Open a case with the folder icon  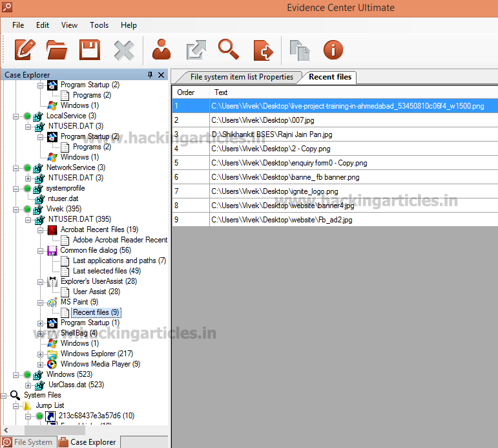[x=57, y=50]
